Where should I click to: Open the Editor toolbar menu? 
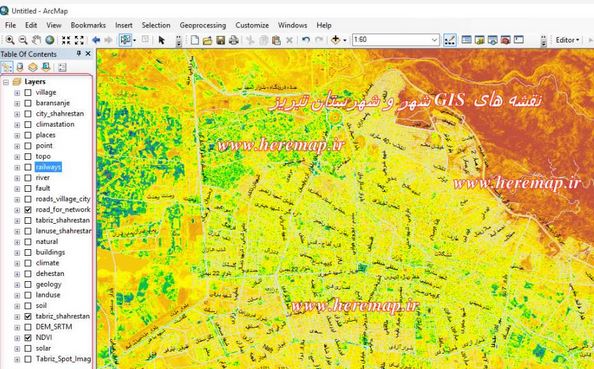tap(567, 40)
